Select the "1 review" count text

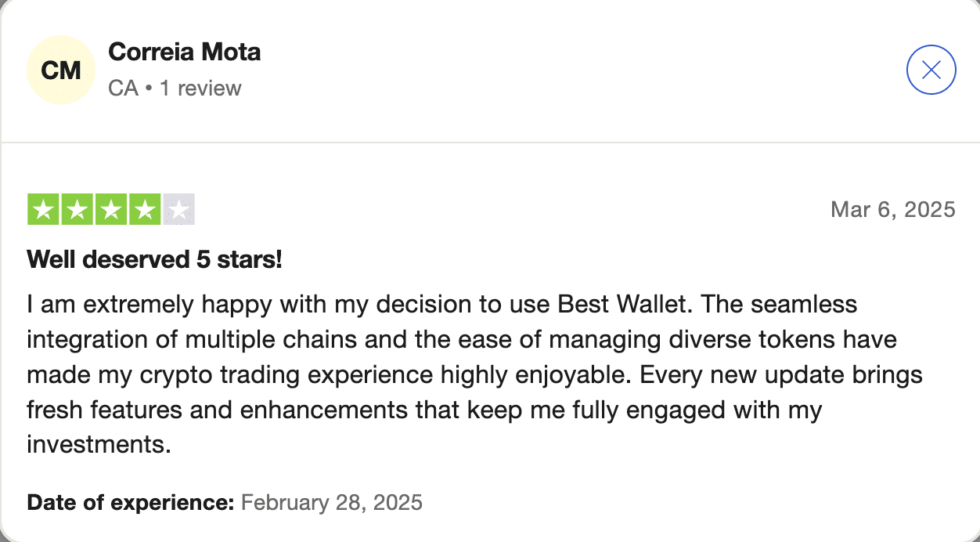click(x=200, y=88)
